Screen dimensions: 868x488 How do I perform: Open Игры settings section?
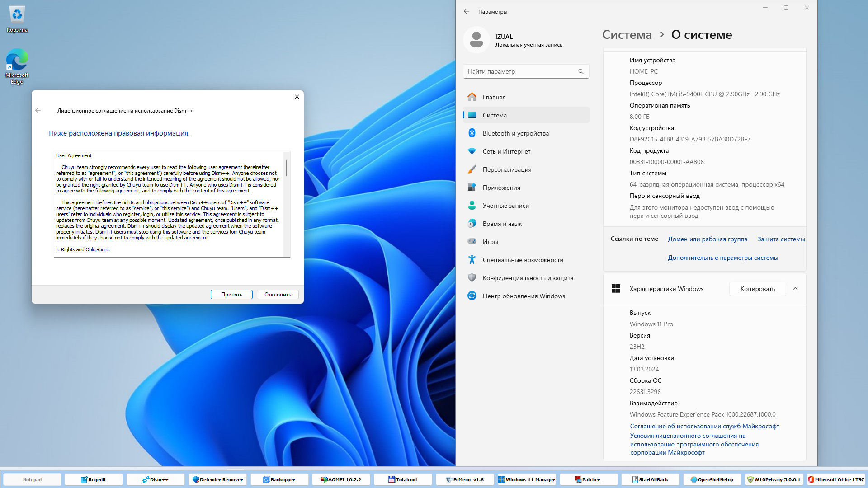click(526, 242)
